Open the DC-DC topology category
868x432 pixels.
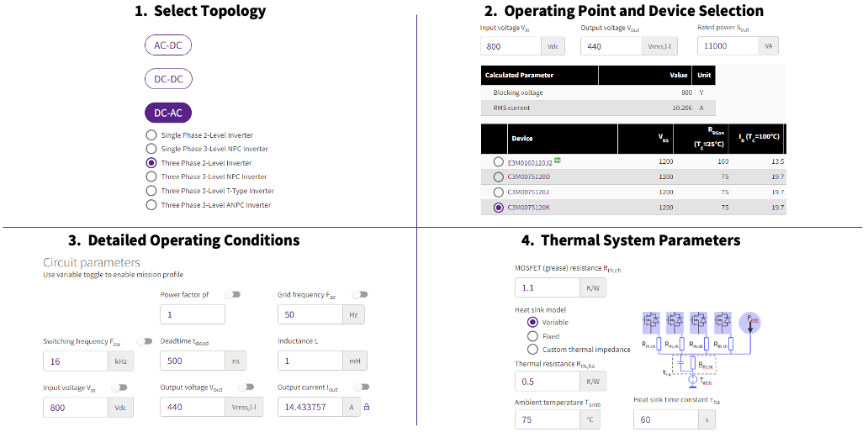[168, 79]
